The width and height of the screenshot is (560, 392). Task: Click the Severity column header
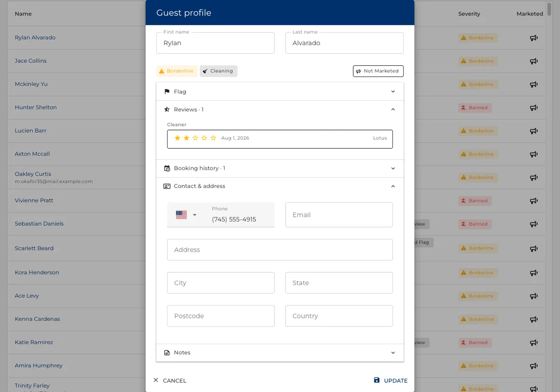(469, 14)
